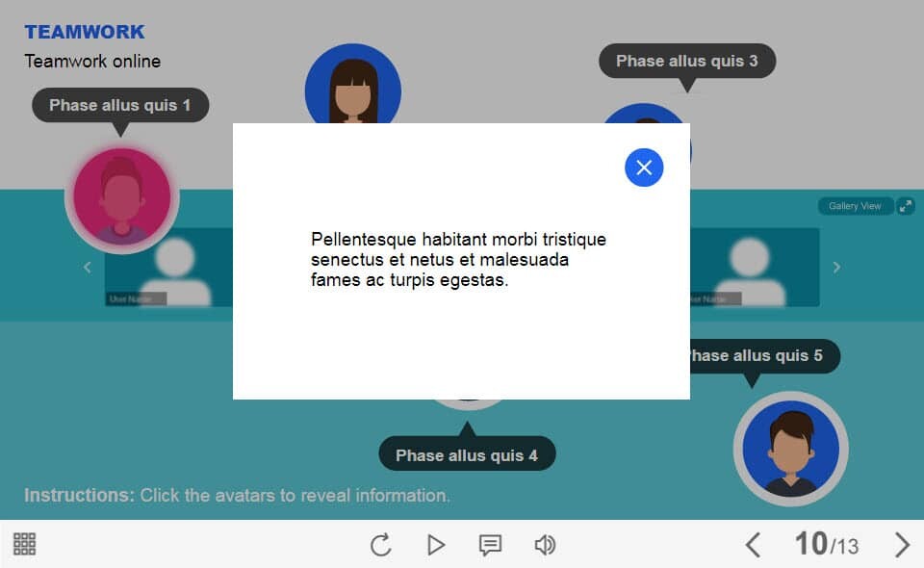This screenshot has height=568, width=924.
Task: Advance to the next slide arrow
Action: (x=902, y=545)
